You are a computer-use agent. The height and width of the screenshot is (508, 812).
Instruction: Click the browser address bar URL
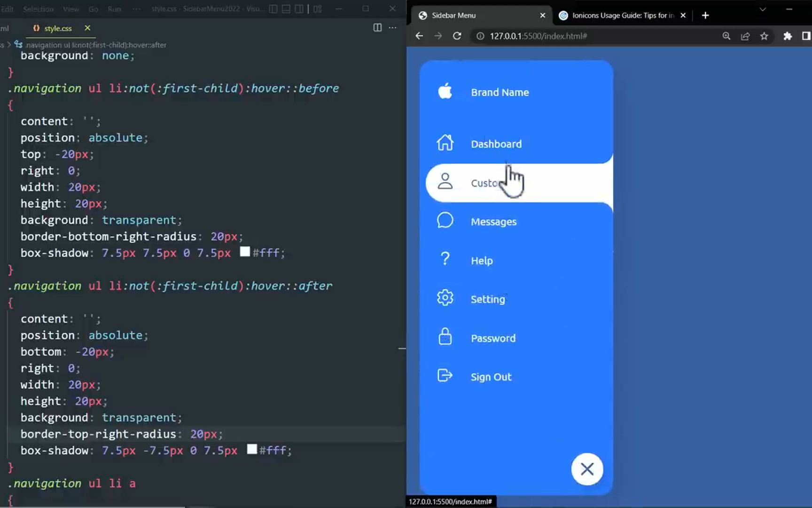(538, 36)
